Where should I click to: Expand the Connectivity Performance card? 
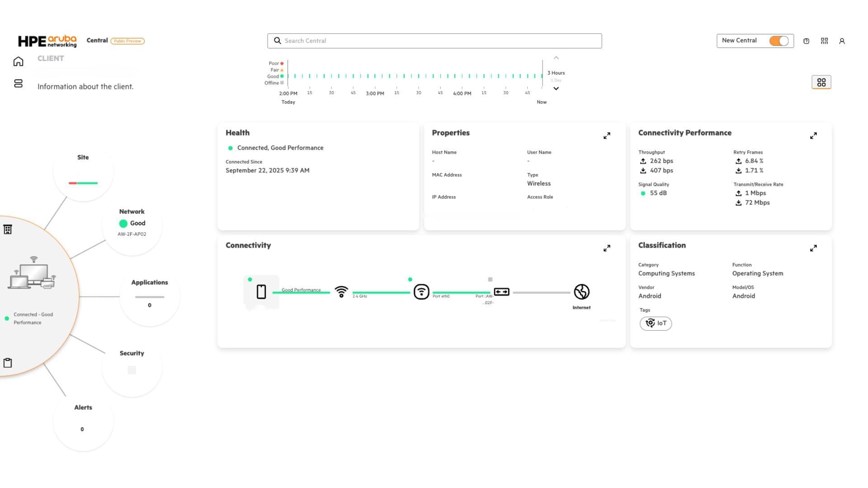tap(813, 136)
